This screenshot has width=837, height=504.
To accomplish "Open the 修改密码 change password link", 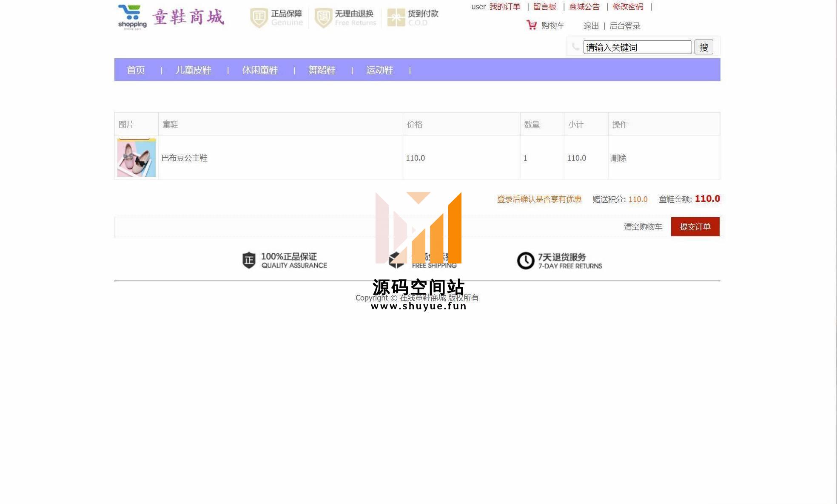I will pyautogui.click(x=628, y=7).
